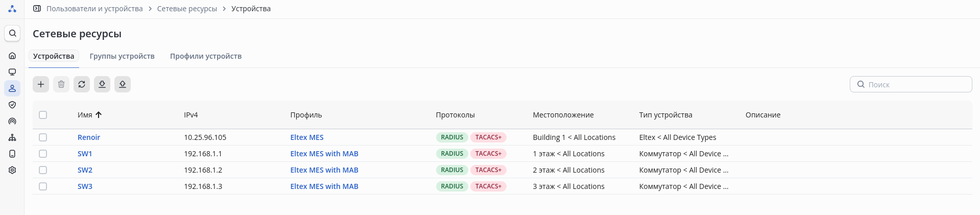Sort by the Имя column arrow
Screen dimensions: 980x215
[x=99, y=115]
